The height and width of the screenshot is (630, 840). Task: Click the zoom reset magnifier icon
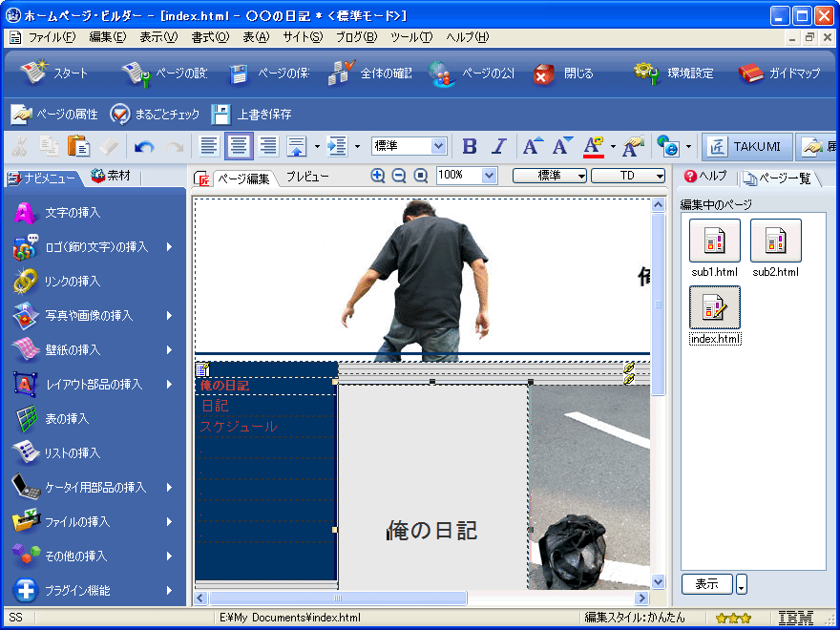pyautogui.click(x=421, y=176)
